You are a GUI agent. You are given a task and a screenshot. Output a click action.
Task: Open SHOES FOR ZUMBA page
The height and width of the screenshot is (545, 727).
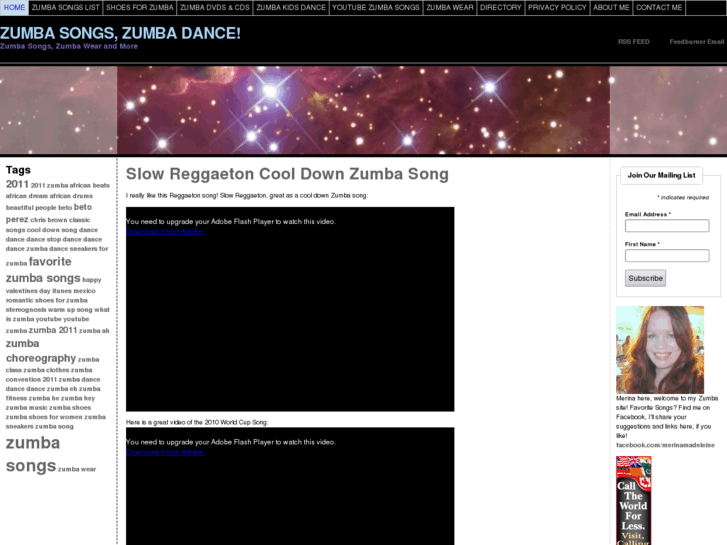140,7
